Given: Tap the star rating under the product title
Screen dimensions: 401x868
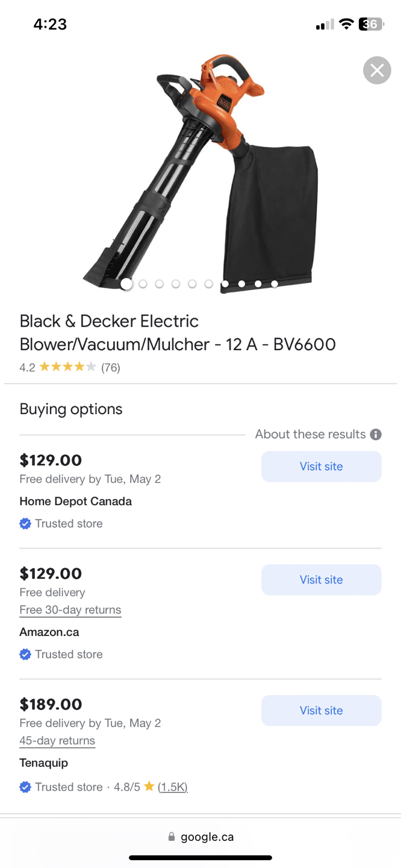Looking at the screenshot, I should point(67,367).
